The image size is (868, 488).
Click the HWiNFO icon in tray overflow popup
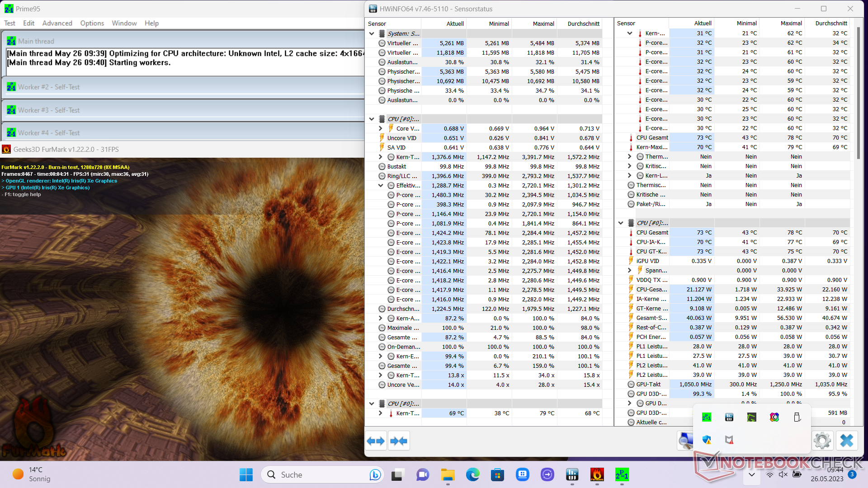[729, 417]
